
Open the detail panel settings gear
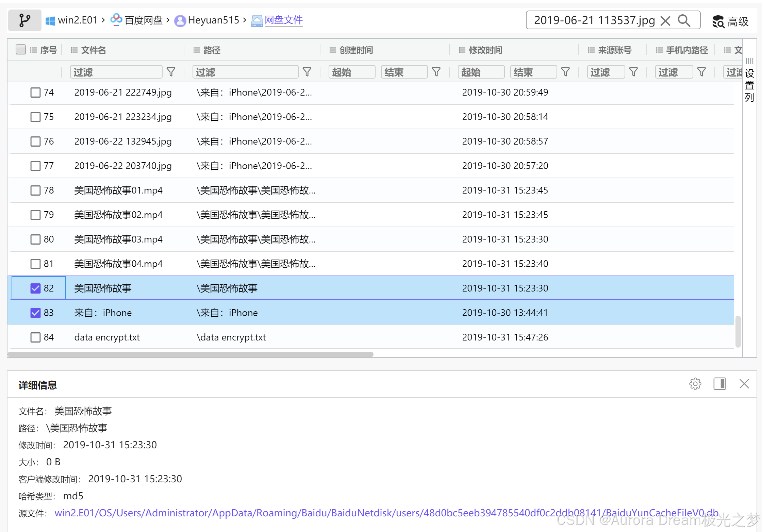coord(695,384)
